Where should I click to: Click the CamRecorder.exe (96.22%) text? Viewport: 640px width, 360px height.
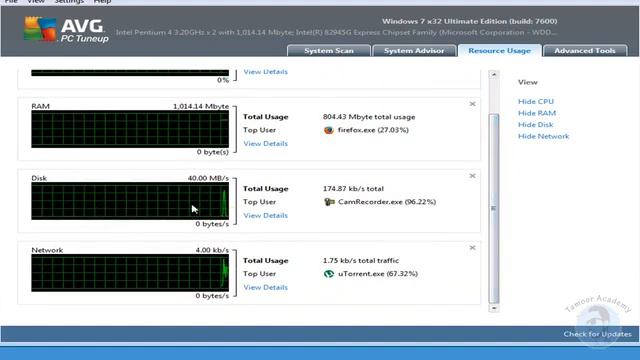point(387,202)
